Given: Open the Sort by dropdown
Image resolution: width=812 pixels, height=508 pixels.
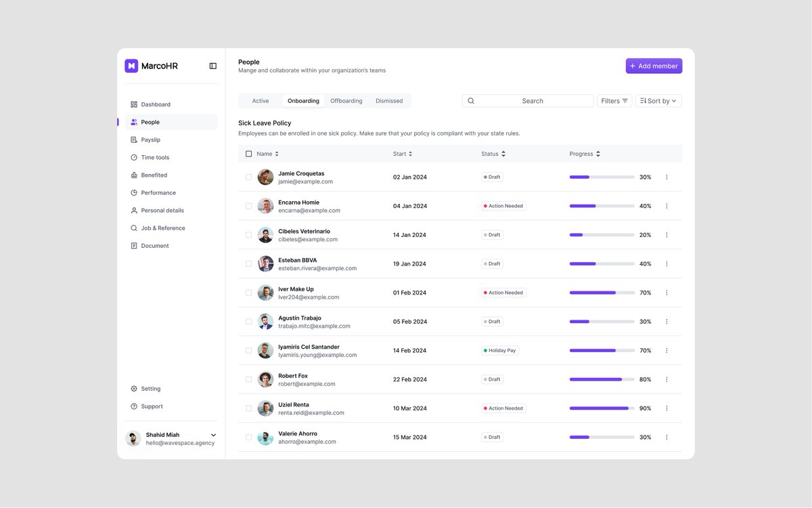Looking at the screenshot, I should pos(658,101).
